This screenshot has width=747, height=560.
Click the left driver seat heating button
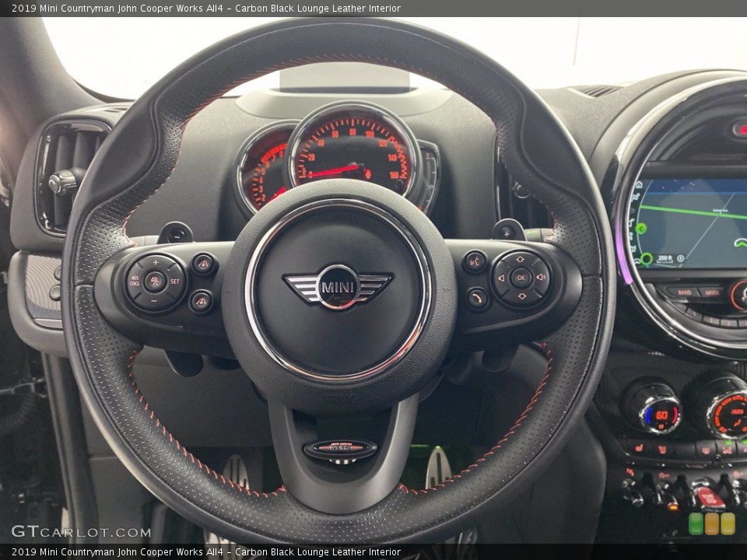[637, 447]
